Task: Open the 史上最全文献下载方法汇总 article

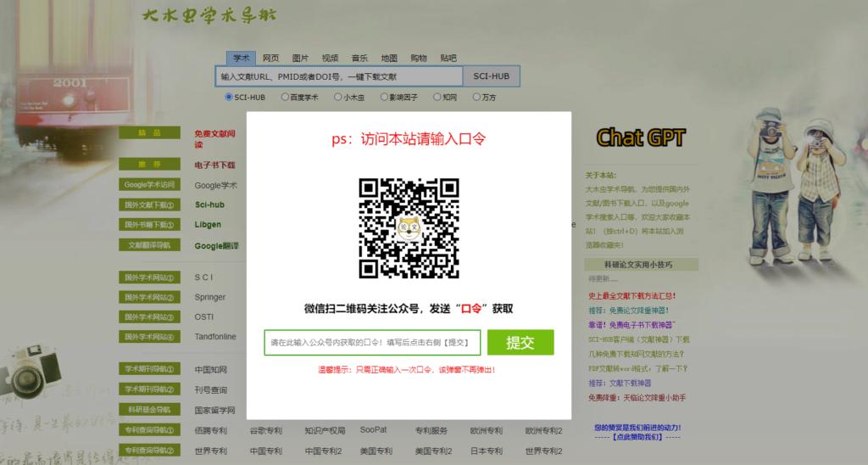Action: [632, 296]
